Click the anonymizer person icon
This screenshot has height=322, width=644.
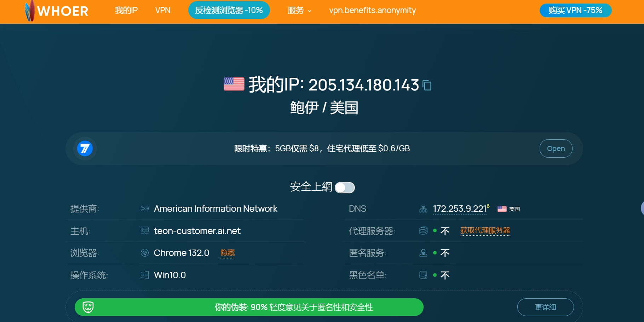coord(423,253)
